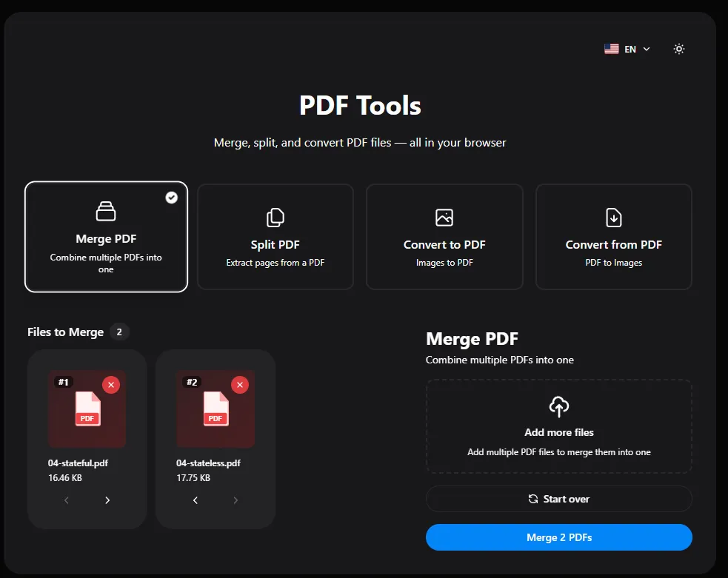Remove 04-stateless.pdf with its red X
Image resolution: width=728 pixels, height=578 pixels.
click(x=240, y=384)
